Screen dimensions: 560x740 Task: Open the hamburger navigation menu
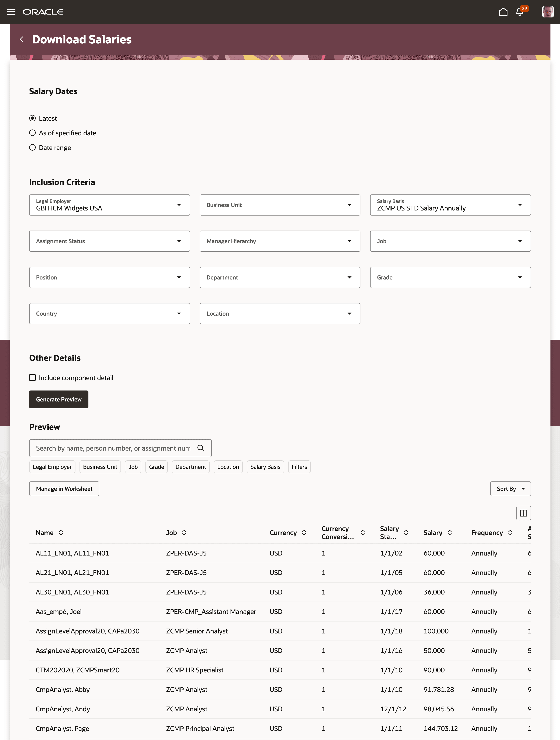point(11,12)
